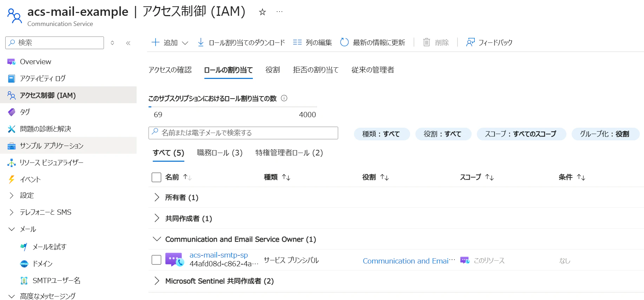This screenshot has height=300, width=644.
Task: Expand the 共同作成者 (1) group
Action: [x=157, y=218]
